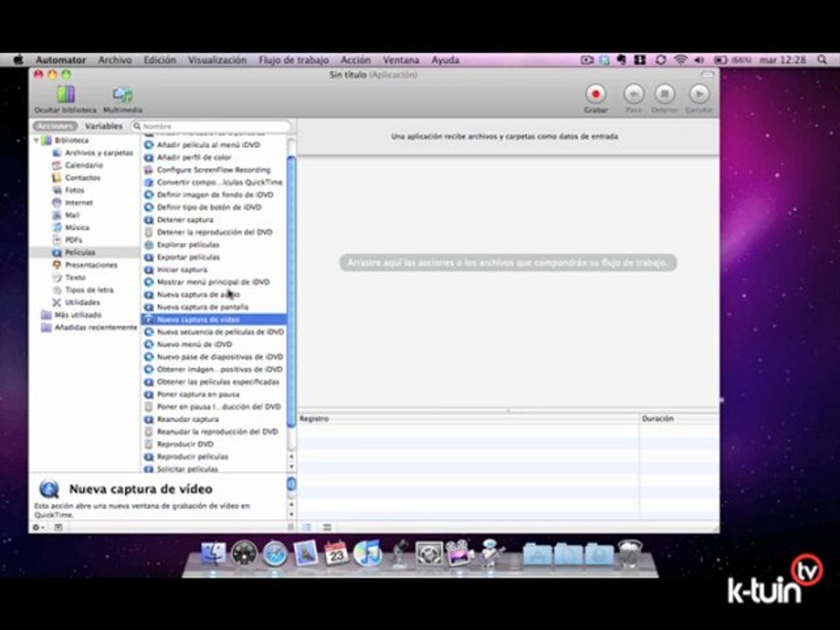Select Mostrar menú principal de iDVD

213,282
